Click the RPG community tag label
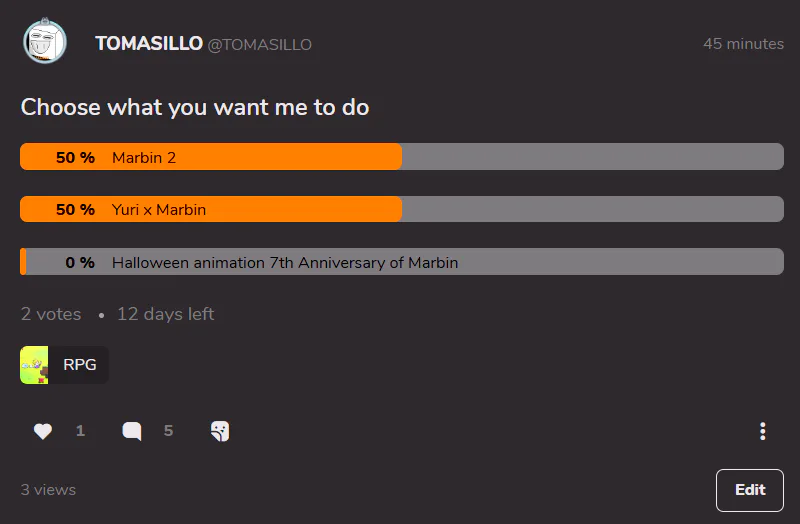 pyautogui.click(x=80, y=365)
